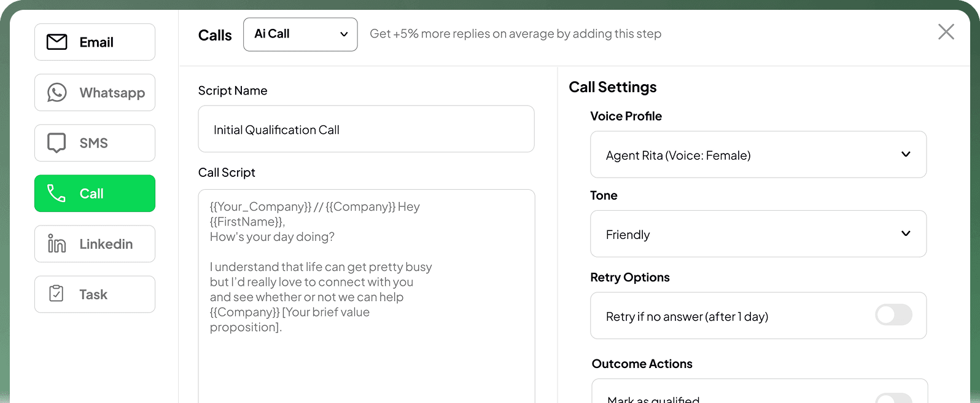Expand the Voice Profile dropdown
The image size is (980, 403).
[758, 155]
